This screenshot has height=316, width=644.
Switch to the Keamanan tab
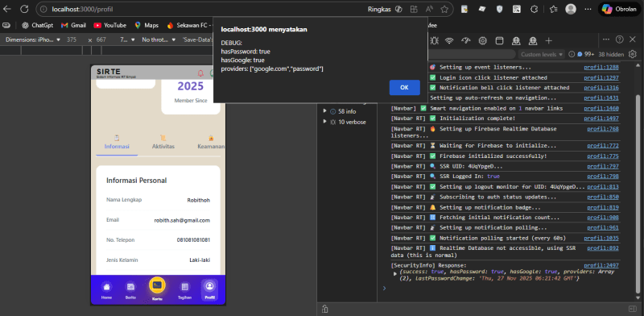[211, 143]
